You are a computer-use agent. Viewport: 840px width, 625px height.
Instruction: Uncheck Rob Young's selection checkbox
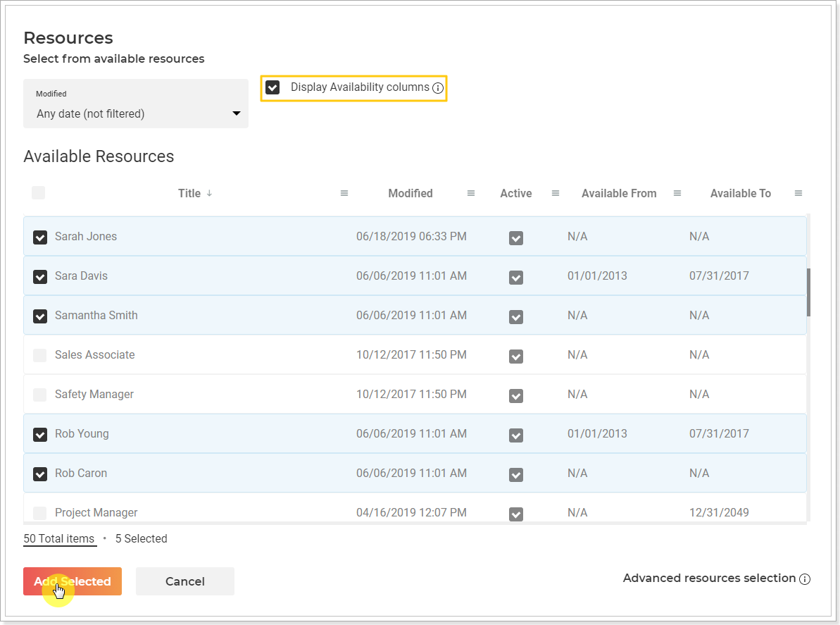click(40, 435)
